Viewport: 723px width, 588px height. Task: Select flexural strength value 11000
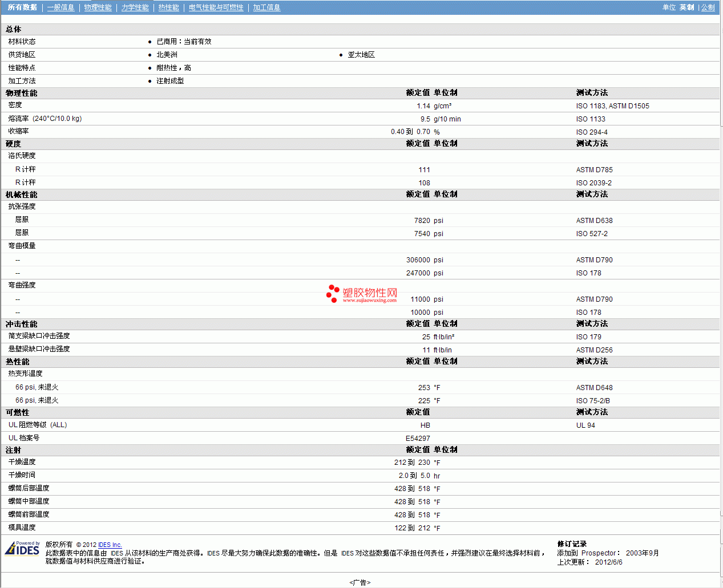click(x=420, y=299)
